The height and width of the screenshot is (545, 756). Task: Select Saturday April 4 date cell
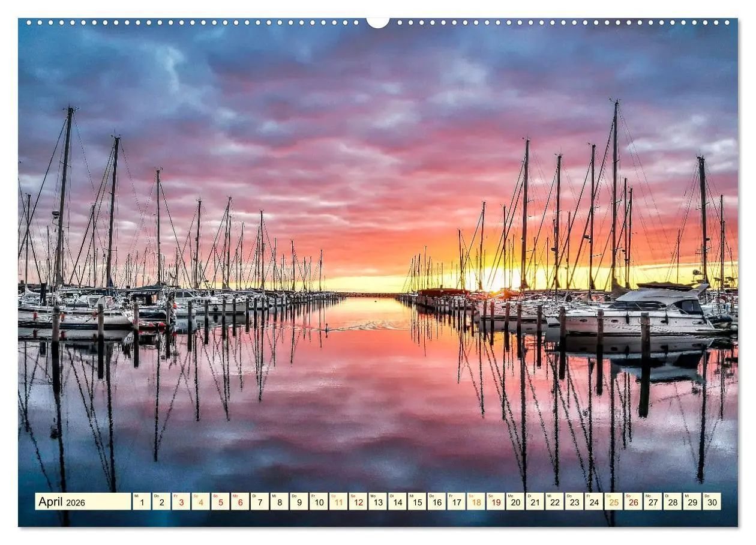(200, 502)
